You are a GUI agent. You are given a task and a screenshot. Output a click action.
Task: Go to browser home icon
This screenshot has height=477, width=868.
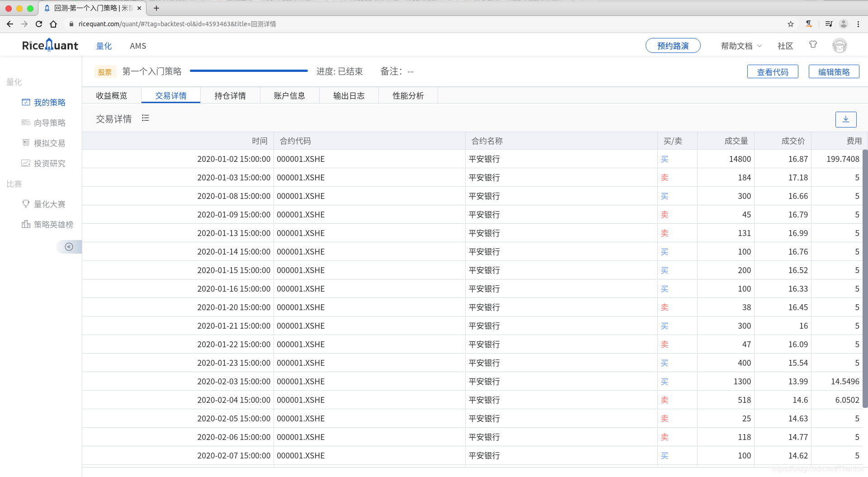53,24
